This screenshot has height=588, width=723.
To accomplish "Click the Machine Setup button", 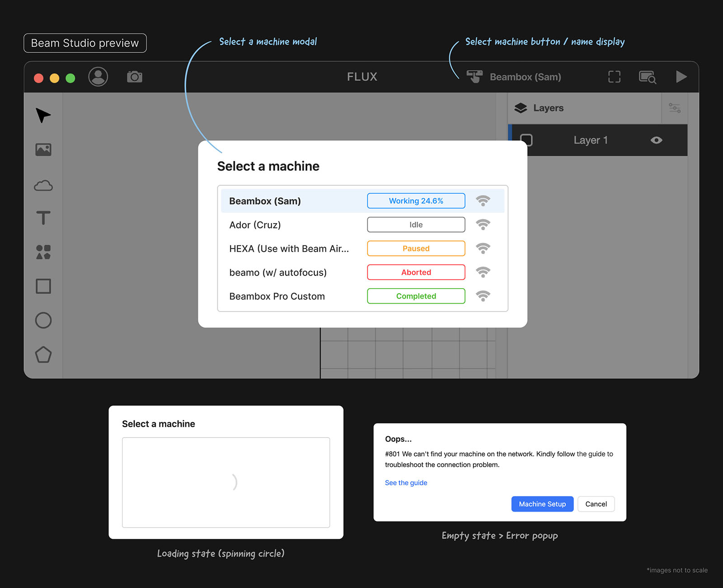I will point(542,504).
